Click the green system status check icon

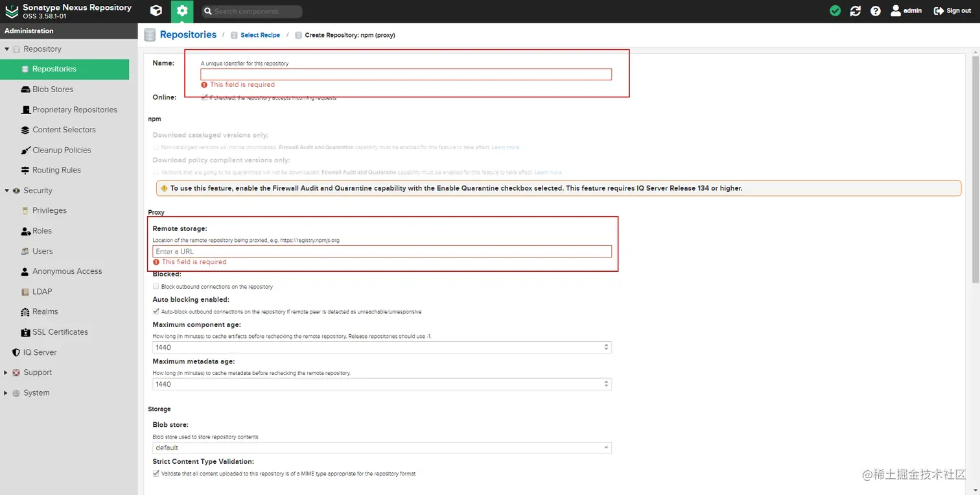[835, 11]
